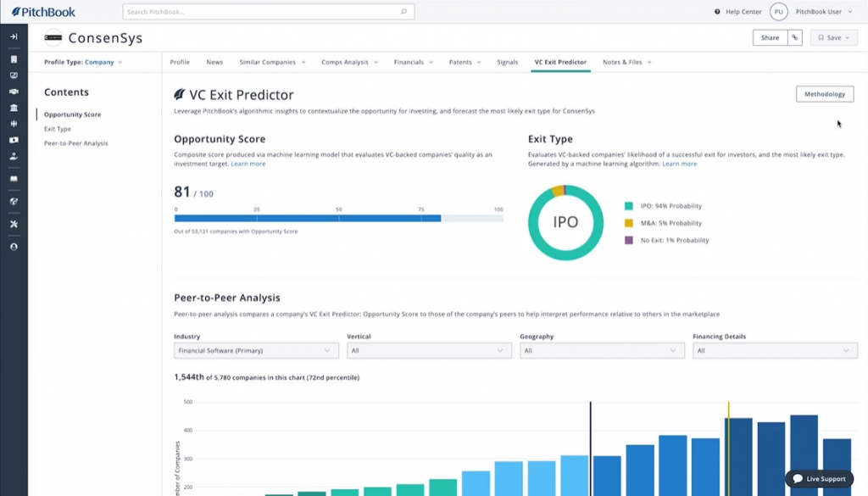This screenshot has height=496, width=868.
Task: Click the PU user avatar
Action: coord(778,12)
